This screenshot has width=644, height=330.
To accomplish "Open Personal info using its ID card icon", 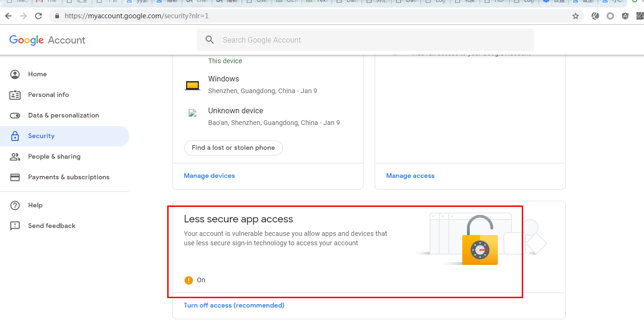I will tap(15, 95).
